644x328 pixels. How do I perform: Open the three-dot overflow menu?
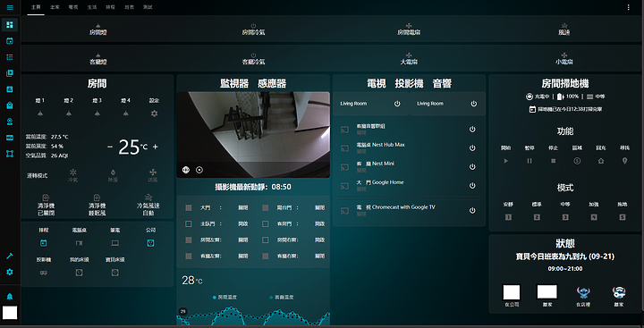629,7
